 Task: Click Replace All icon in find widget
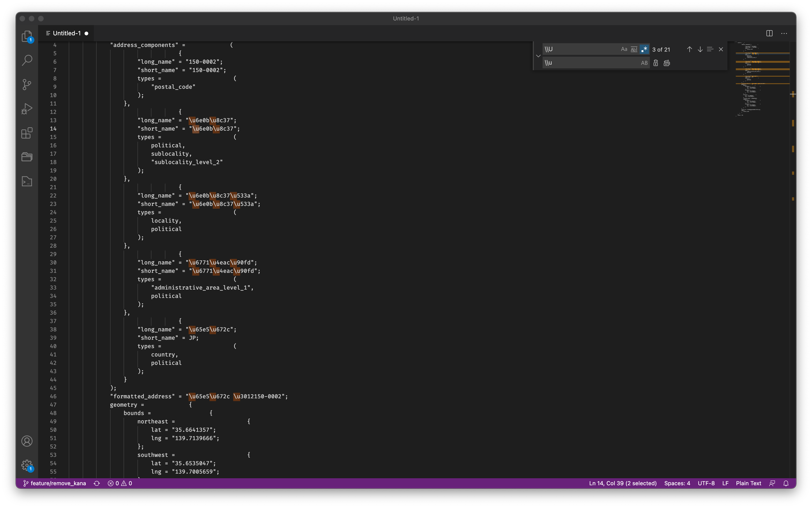click(x=667, y=63)
